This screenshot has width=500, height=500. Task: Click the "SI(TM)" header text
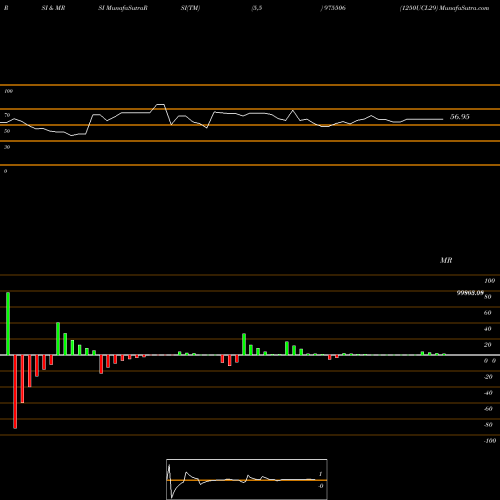[x=190, y=8]
